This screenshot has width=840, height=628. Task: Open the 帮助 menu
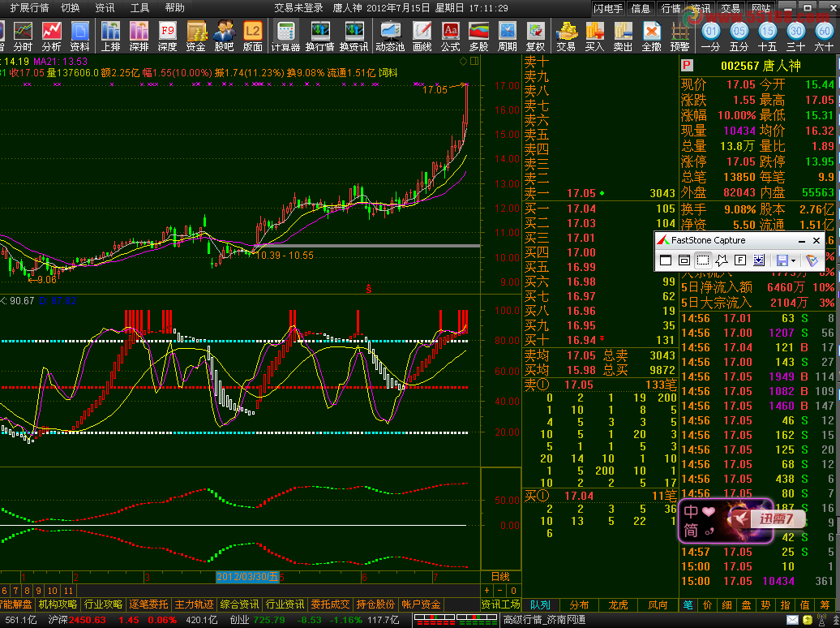174,8
